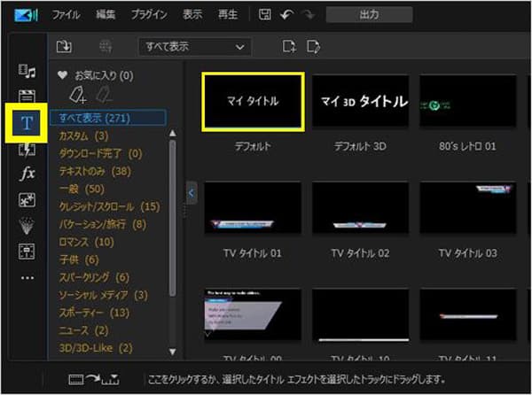
Task: Select the デフォルト 3D title thumbnail
Action: [360, 101]
